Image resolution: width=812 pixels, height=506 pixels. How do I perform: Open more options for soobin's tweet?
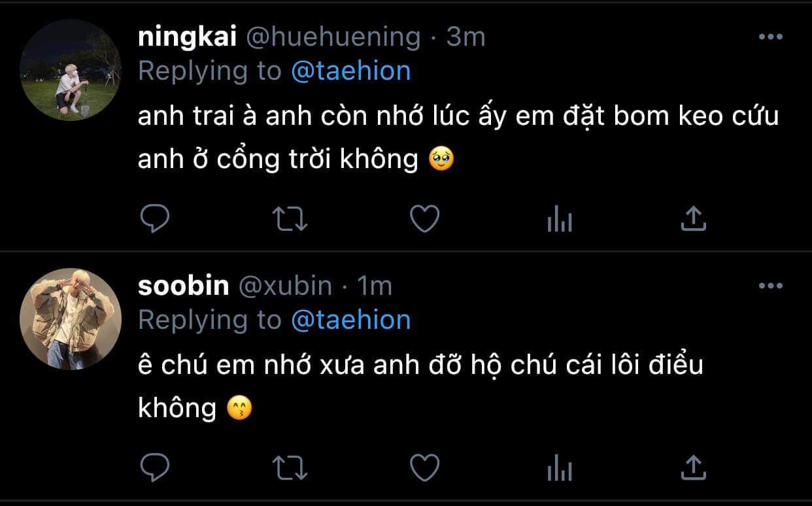[770, 286]
